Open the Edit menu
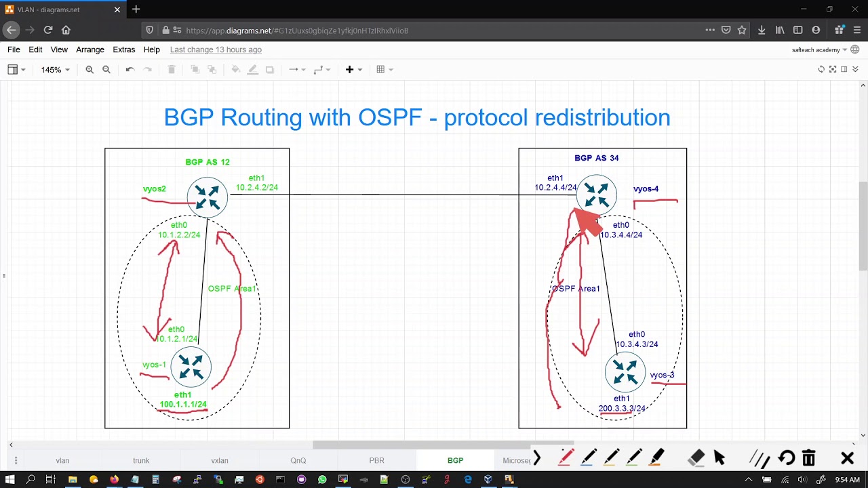Viewport: 868px width, 488px height. point(35,49)
